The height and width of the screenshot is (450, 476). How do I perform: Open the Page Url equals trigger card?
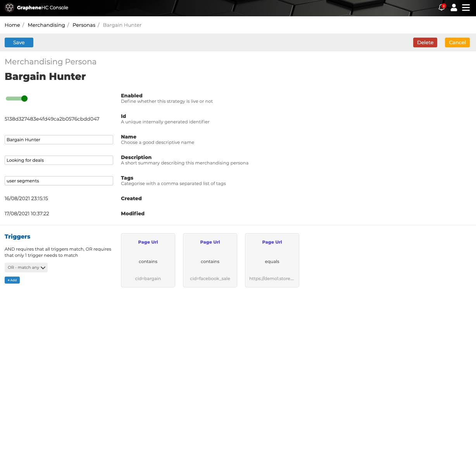point(272,260)
